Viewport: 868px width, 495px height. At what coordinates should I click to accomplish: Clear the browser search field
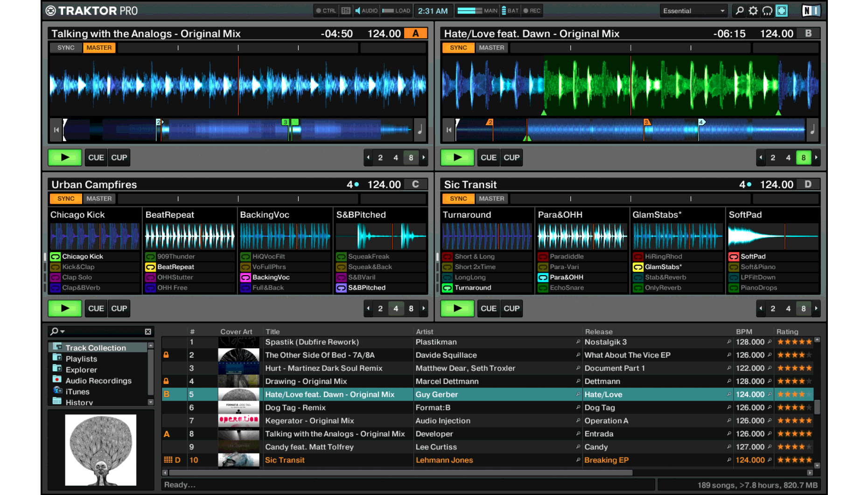tap(148, 332)
